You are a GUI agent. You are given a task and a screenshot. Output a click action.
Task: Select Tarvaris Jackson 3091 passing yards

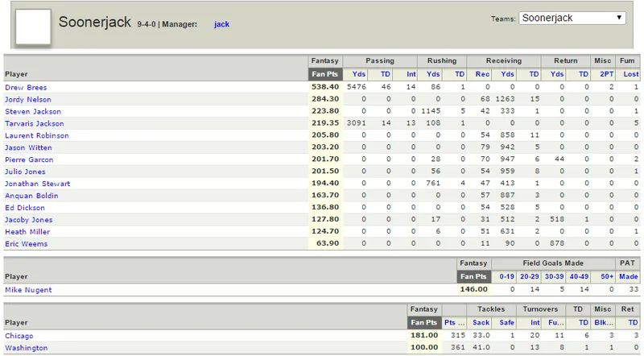(357, 123)
